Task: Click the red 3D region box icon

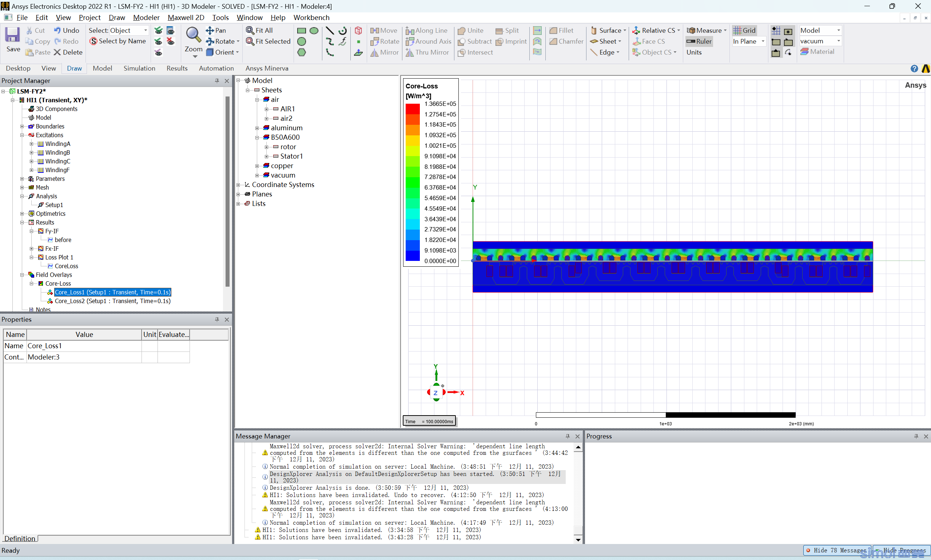Action: tap(358, 31)
